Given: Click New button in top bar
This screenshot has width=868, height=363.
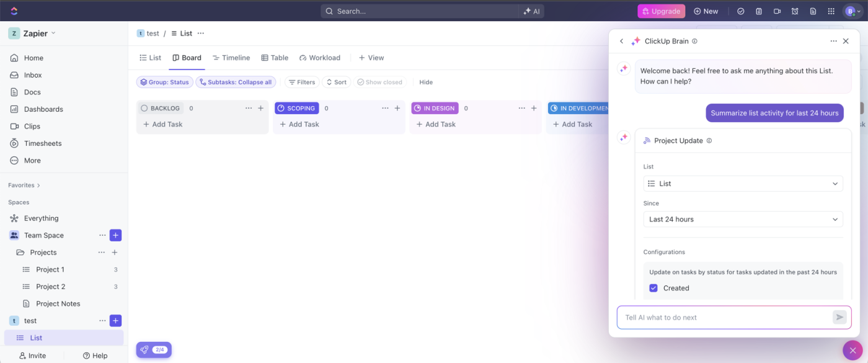Looking at the screenshot, I should (x=706, y=11).
